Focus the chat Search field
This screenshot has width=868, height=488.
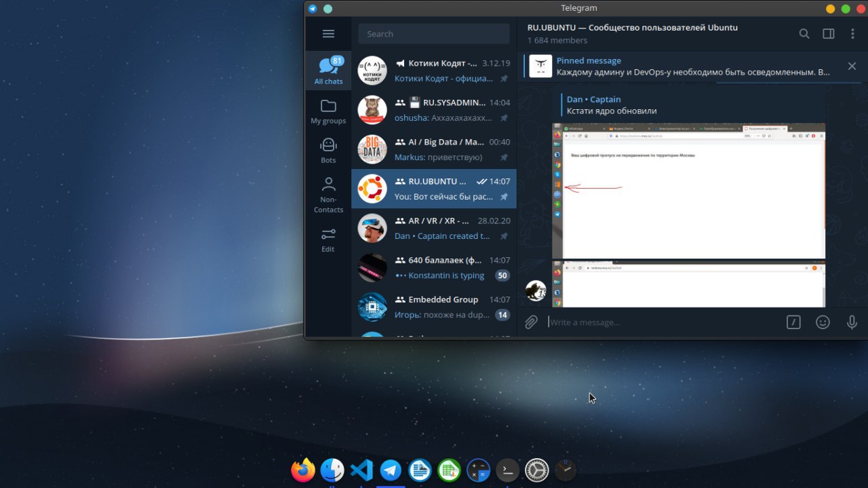434,34
